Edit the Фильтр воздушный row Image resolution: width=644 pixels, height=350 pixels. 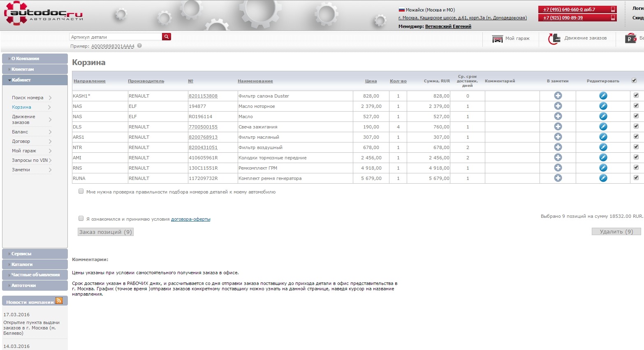click(603, 147)
